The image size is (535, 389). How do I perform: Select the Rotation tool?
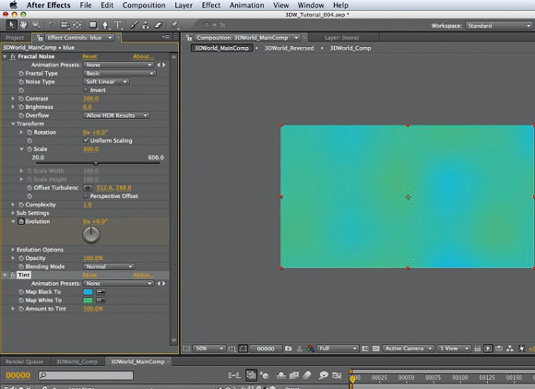pyautogui.click(x=52, y=25)
